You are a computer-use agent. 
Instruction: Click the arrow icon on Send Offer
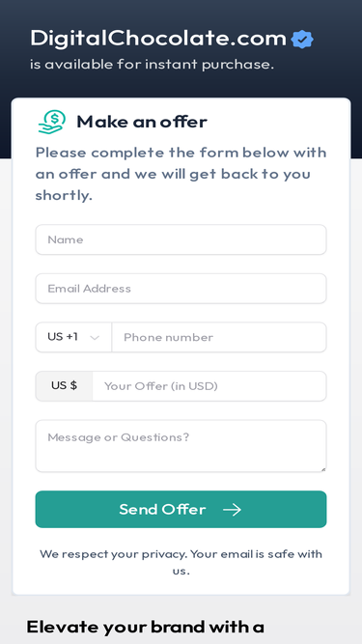click(232, 510)
